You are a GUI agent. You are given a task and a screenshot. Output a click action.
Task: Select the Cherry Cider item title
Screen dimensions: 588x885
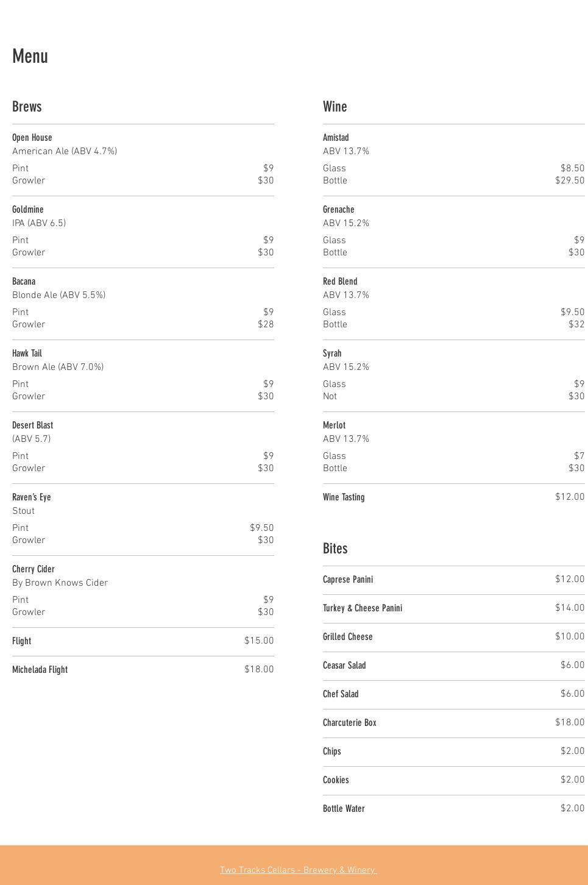tap(34, 569)
